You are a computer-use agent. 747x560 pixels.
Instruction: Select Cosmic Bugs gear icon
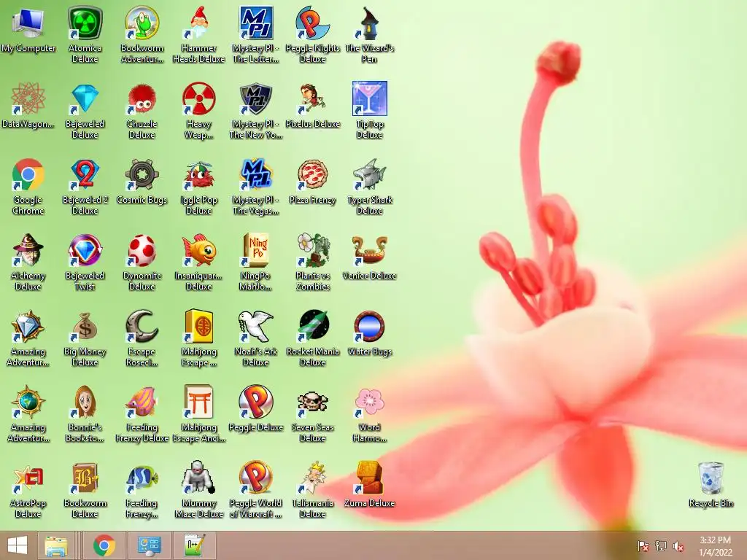point(142,175)
